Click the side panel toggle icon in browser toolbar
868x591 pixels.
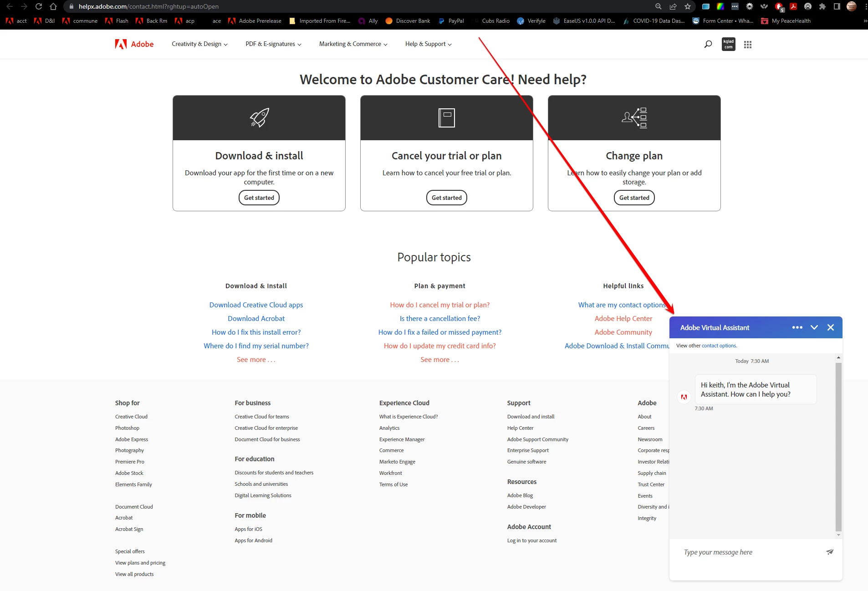(x=837, y=6)
